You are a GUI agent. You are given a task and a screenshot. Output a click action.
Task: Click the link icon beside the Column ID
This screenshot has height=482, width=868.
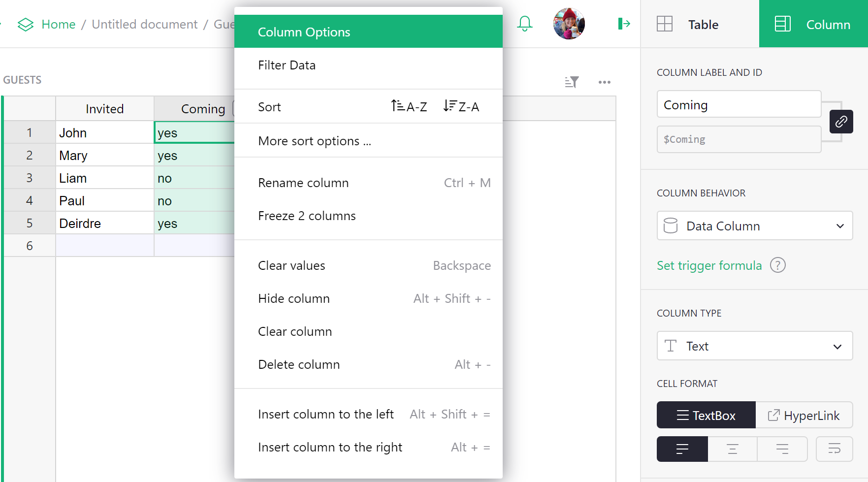coord(841,122)
